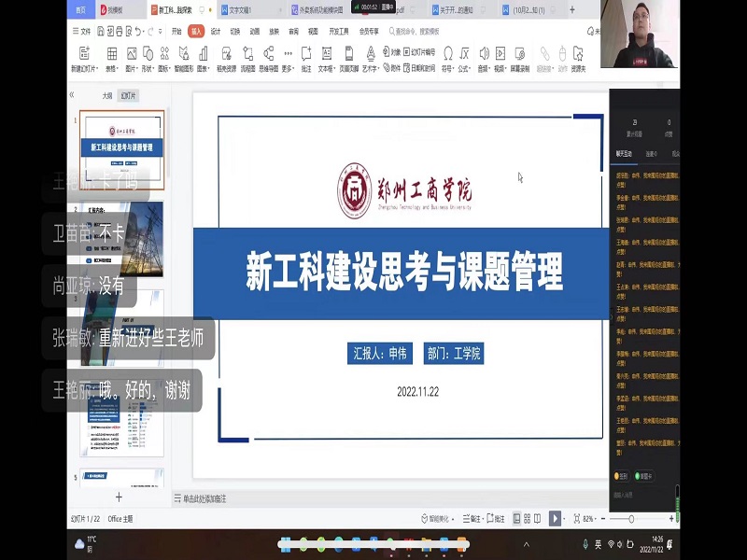Click fit-slide-to-window button in status bar

point(577,519)
